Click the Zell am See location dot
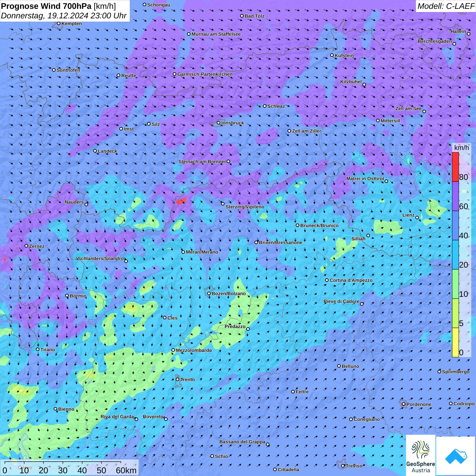Image resolution: width=476 pixels, height=476 pixels. [x=424, y=111]
